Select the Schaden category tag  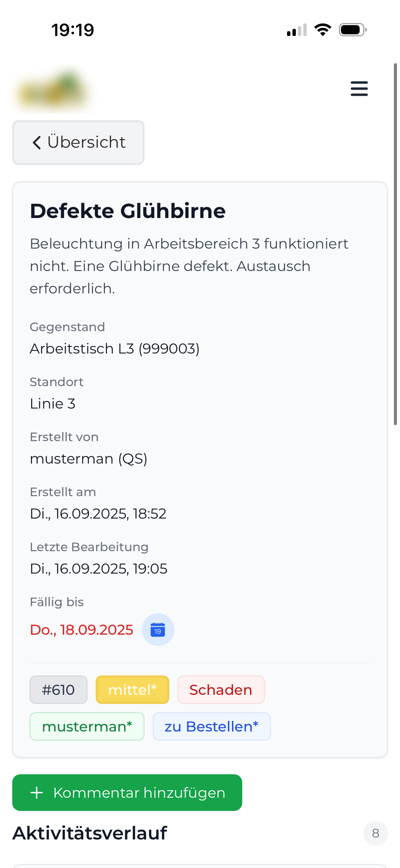point(221,690)
